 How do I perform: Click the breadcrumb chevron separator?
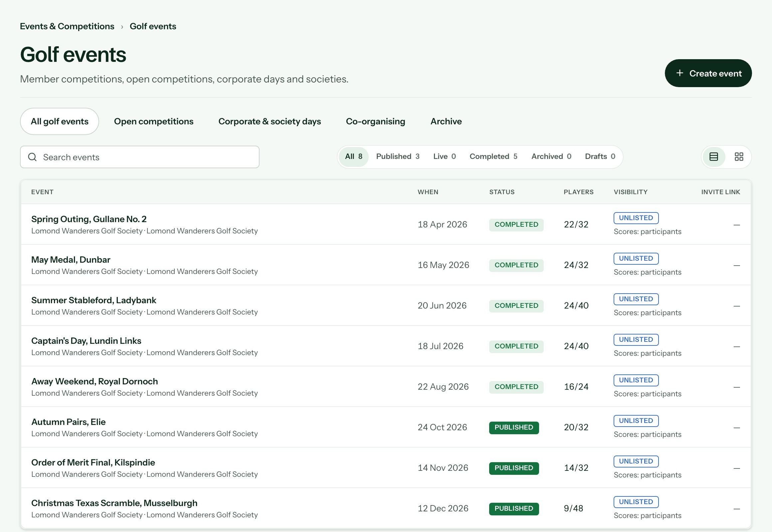[x=122, y=27]
